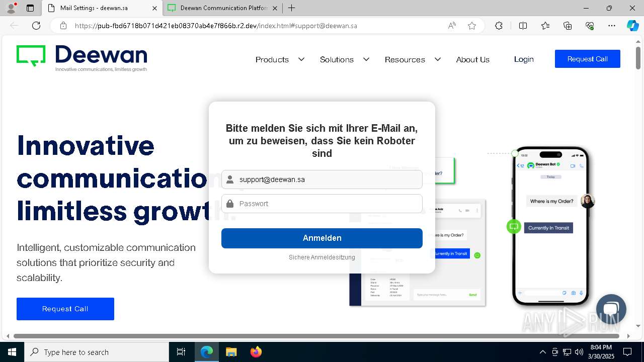This screenshot has height=362, width=644.
Task: Show hidden tray icons chevron
Action: click(542, 352)
